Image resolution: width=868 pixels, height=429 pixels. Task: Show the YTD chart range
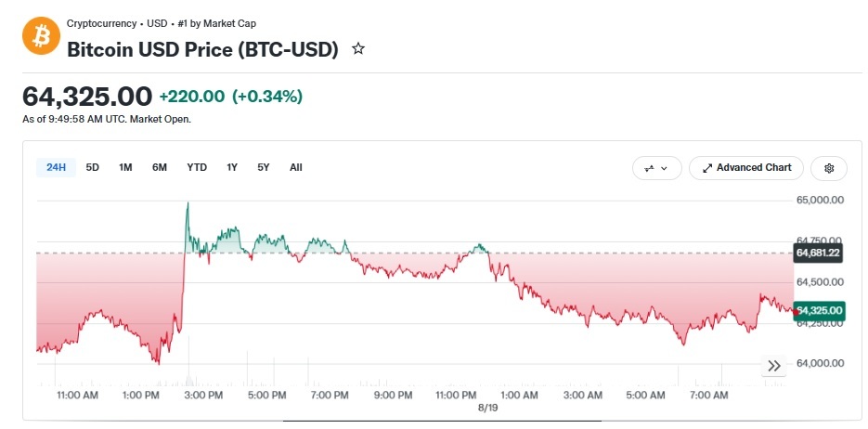[197, 168]
